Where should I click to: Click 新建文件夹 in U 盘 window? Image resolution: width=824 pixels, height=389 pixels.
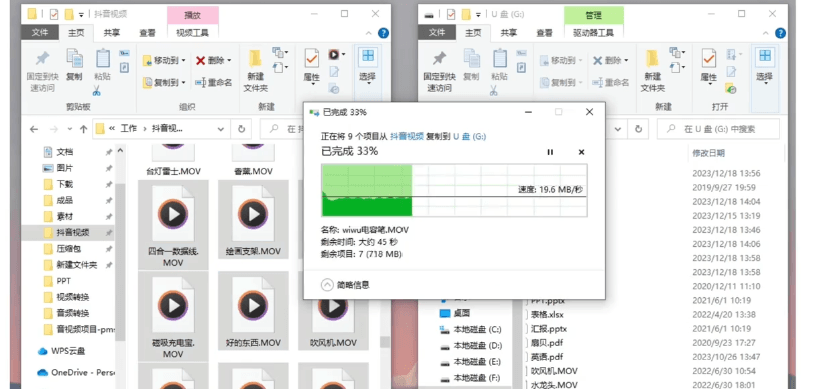tap(653, 71)
